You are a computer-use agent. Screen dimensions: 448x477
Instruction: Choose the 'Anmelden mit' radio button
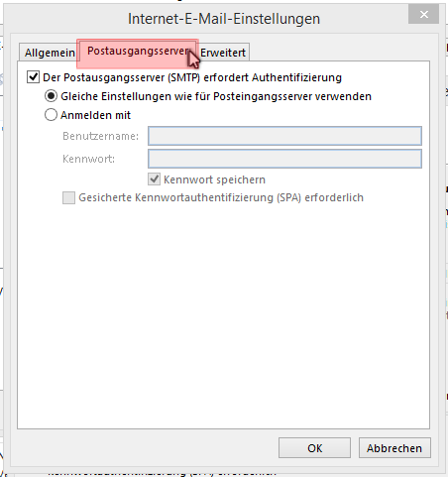point(51,115)
